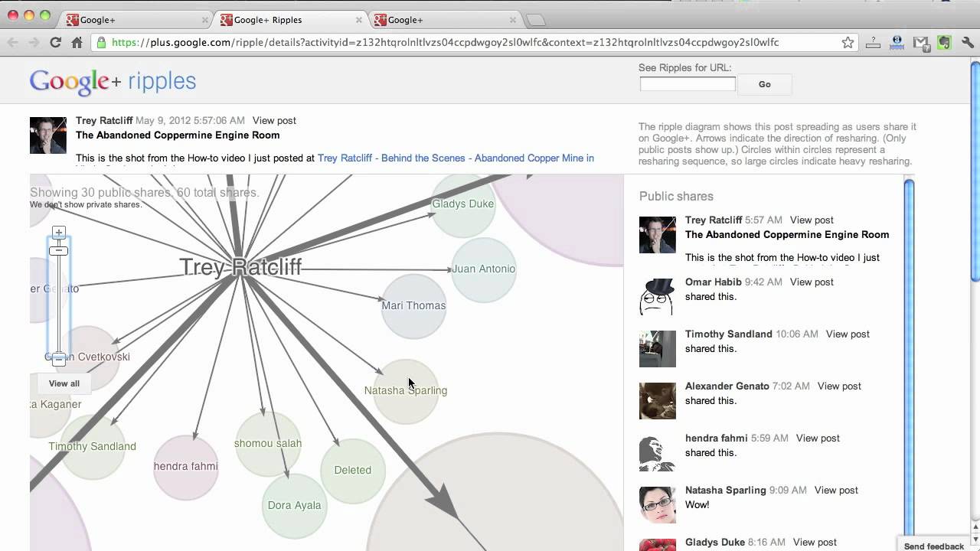The image size is (980, 551).
Task: Click the Send feedback button
Action: coord(933,546)
